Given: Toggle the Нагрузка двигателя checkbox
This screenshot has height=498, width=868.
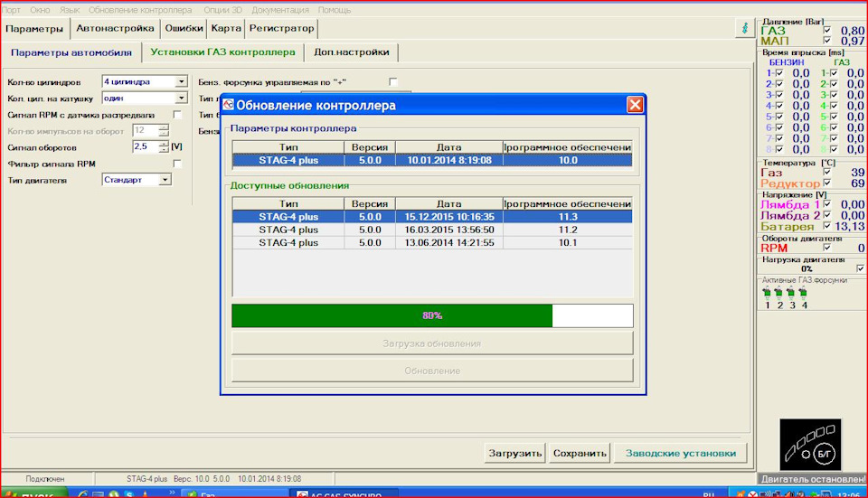Looking at the screenshot, I should (x=860, y=268).
